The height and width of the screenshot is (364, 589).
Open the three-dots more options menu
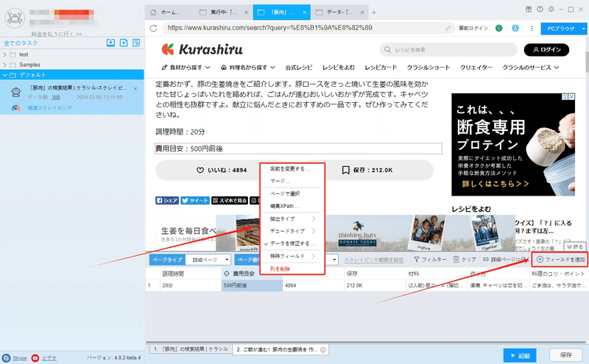coord(532,28)
